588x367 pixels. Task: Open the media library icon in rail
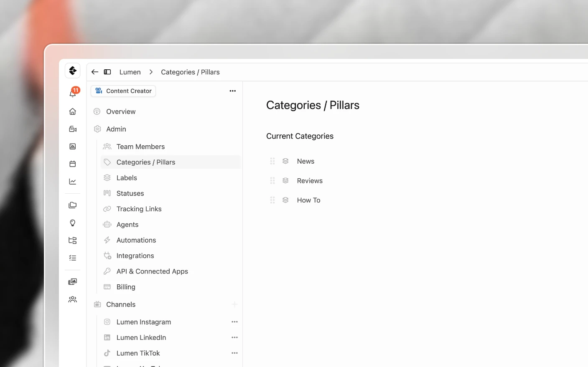pos(73,282)
